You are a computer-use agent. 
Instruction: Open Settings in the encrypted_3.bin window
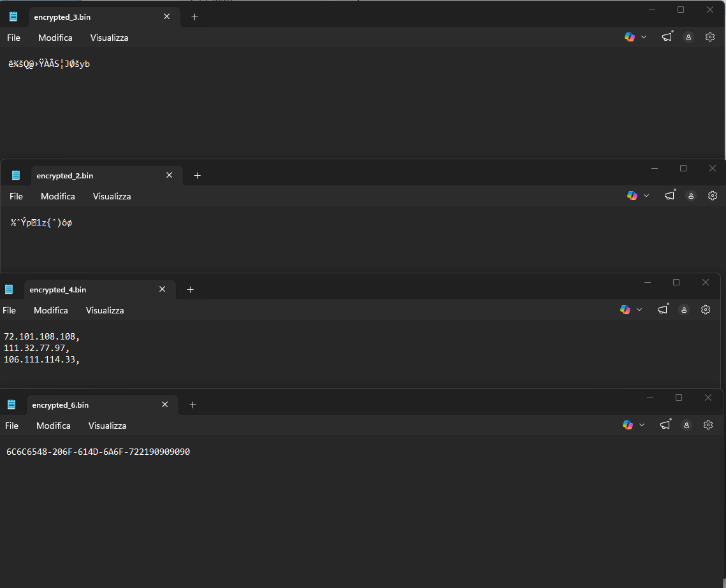pyautogui.click(x=710, y=36)
